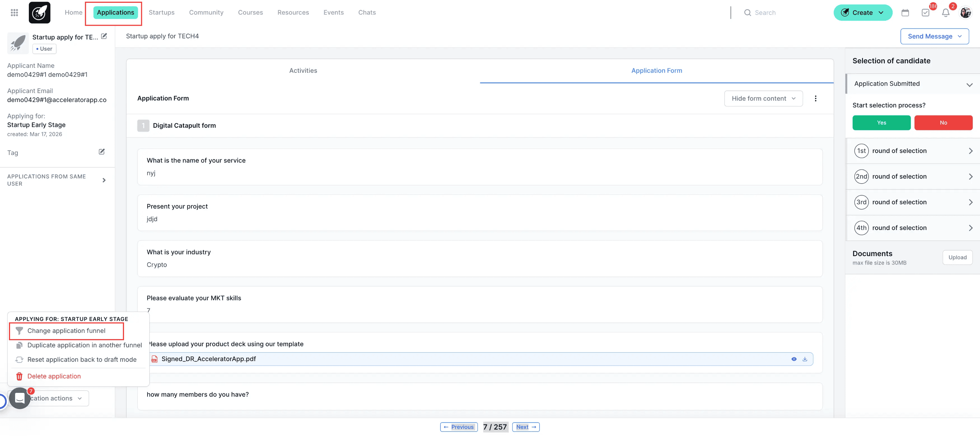Choose No for selection process
The height and width of the screenshot is (436, 980).
[x=943, y=123]
